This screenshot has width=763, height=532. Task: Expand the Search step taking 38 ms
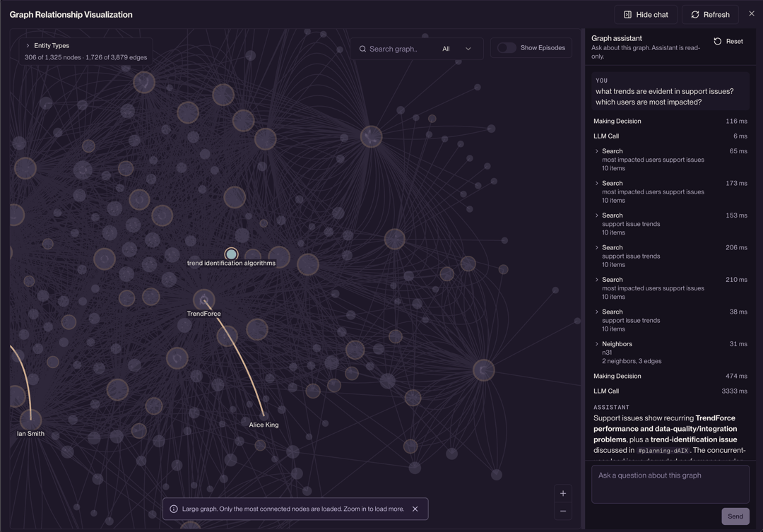coord(597,312)
